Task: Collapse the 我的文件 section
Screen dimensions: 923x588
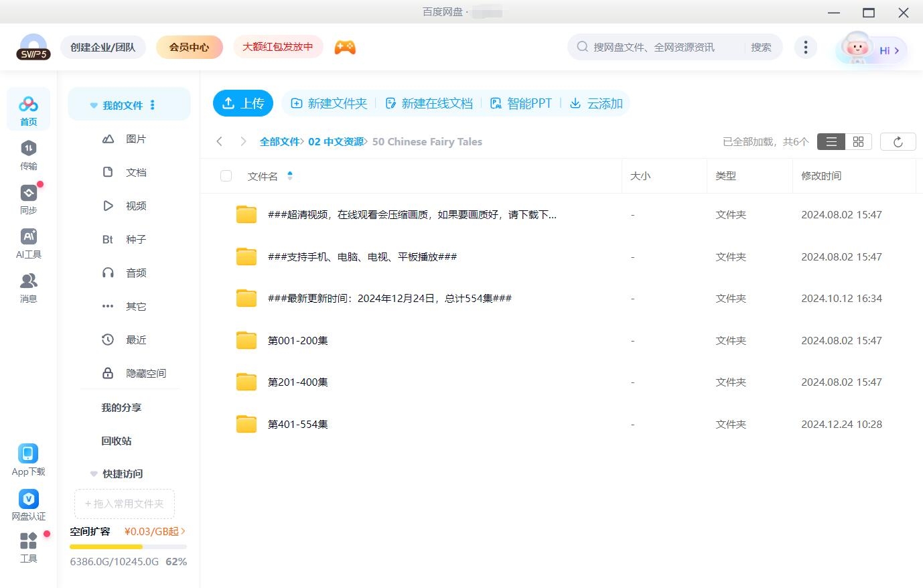Action: (x=93, y=104)
